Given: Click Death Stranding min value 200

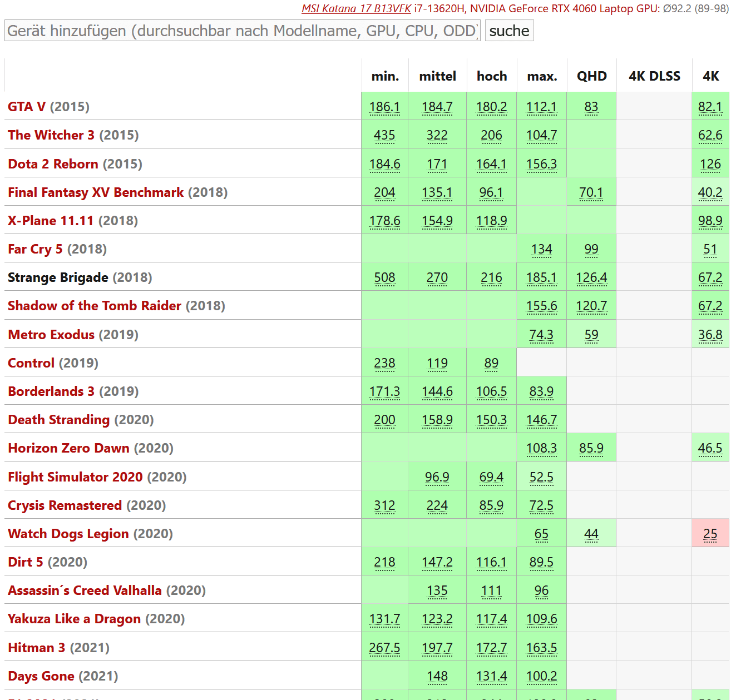Looking at the screenshot, I should pos(384,420).
